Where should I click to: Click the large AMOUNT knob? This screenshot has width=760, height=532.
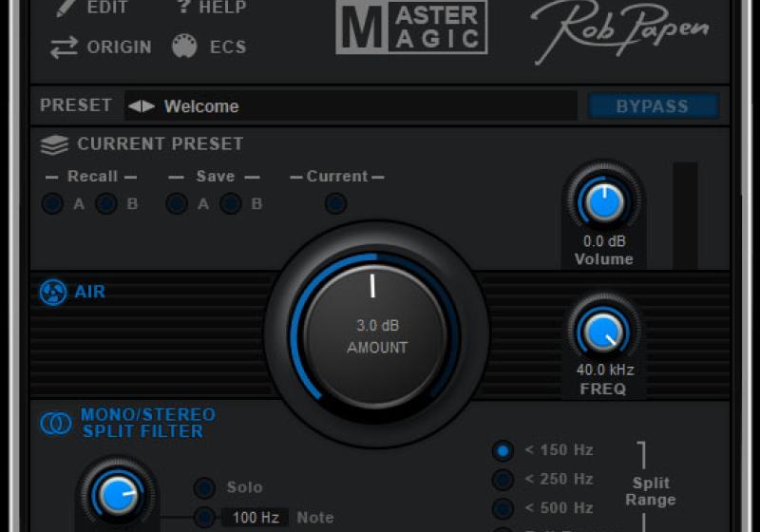[x=375, y=334]
